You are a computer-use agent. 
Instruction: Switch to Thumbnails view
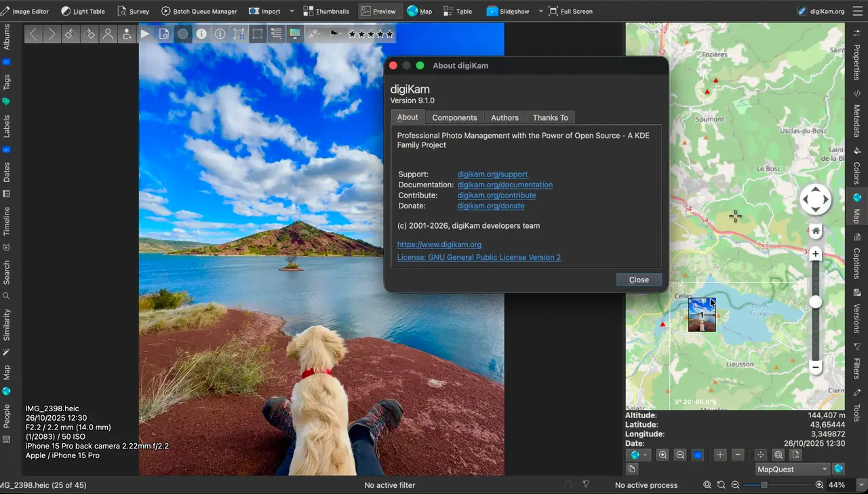pos(325,12)
